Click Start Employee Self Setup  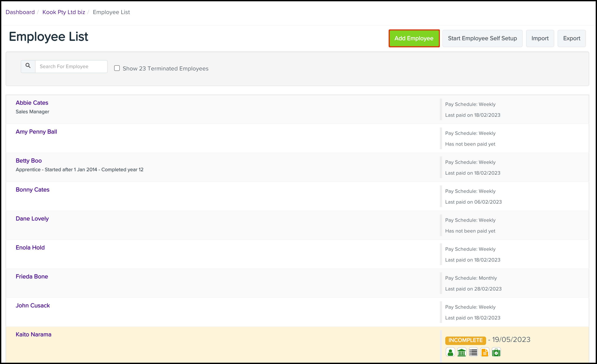482,38
